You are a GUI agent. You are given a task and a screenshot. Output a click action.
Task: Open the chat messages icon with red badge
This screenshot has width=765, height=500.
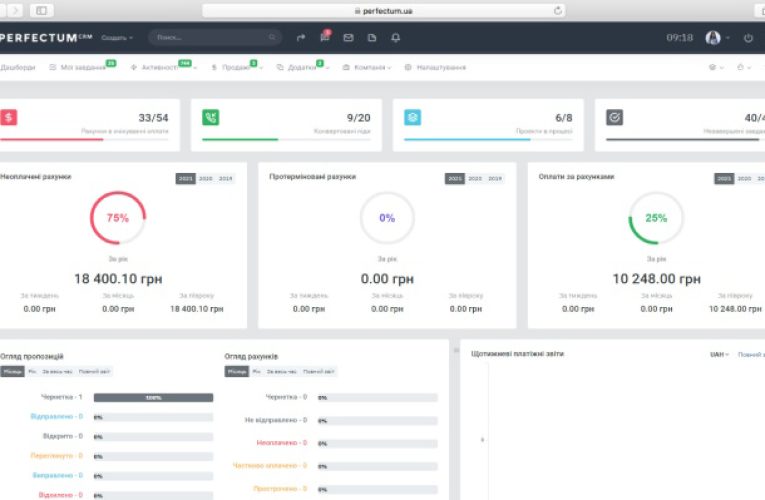point(325,37)
